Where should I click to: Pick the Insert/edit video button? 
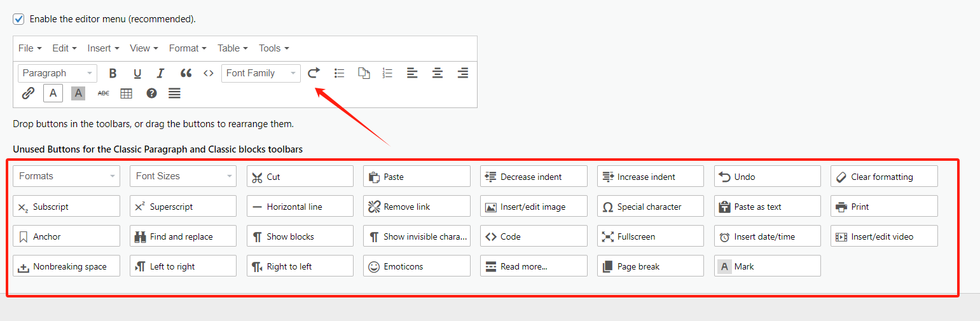tap(885, 236)
